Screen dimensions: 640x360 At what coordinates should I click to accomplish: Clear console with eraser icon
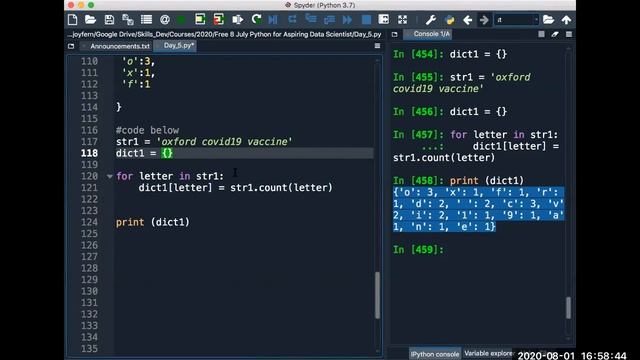555,34
